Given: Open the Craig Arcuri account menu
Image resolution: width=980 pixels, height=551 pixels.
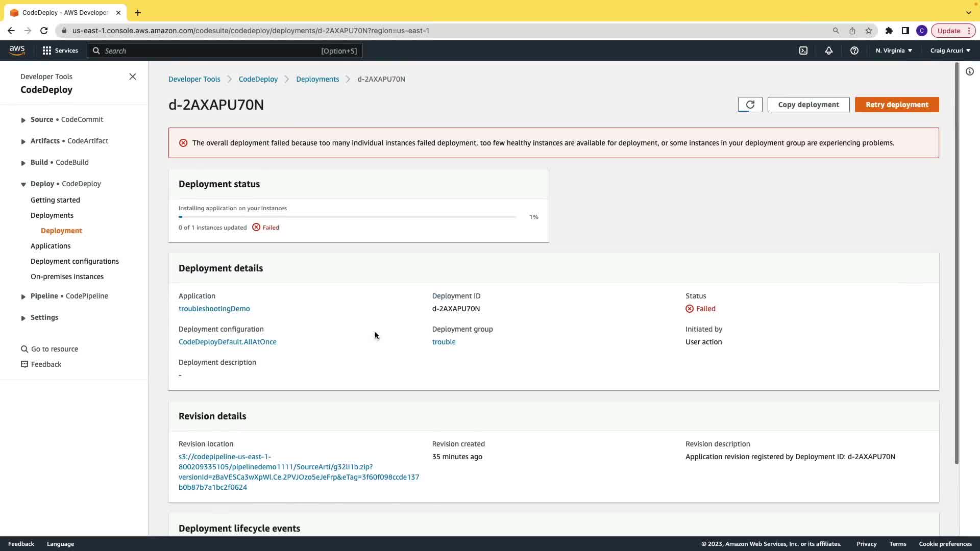Looking at the screenshot, I should pos(950,51).
